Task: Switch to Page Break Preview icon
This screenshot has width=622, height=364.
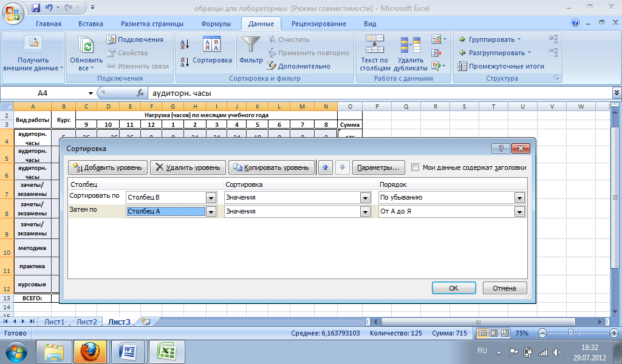Action: [505, 333]
